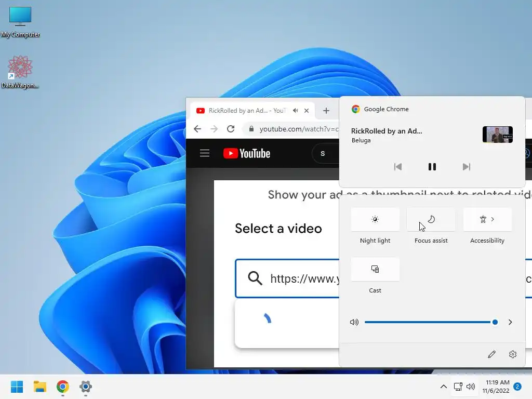Open all settings gear in quick panel
532x399 pixels.
pyautogui.click(x=513, y=354)
